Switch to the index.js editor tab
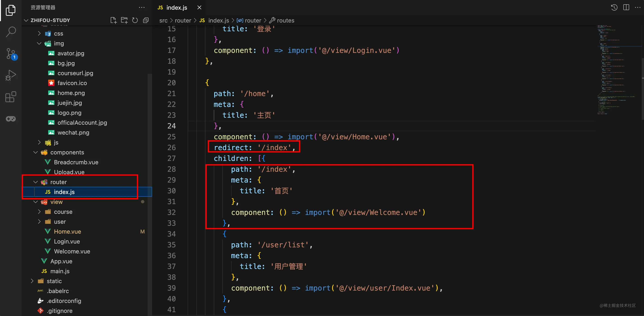Image resolution: width=644 pixels, height=316 pixels. pyautogui.click(x=176, y=7)
